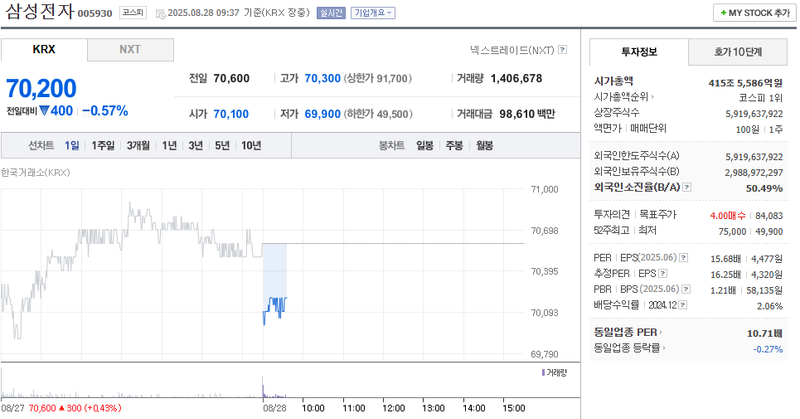800x419 pixels.
Task: Select the 5년 chart period
Action: click(222, 145)
